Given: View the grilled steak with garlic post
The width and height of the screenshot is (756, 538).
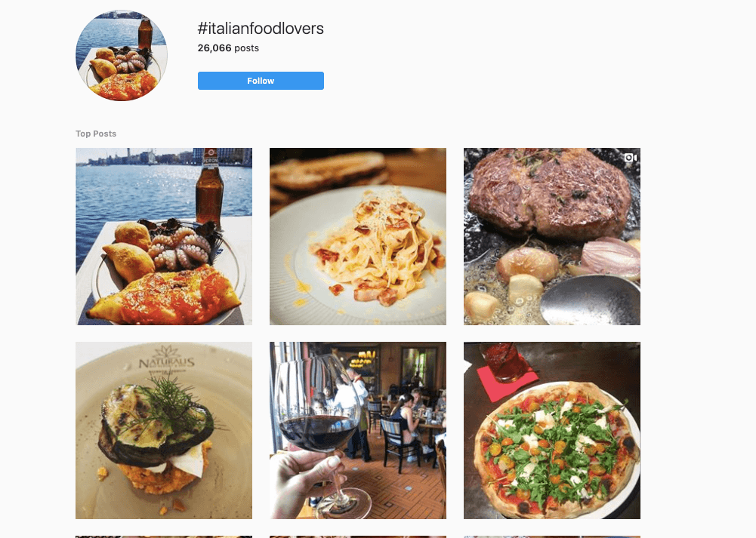Looking at the screenshot, I should tap(551, 236).
